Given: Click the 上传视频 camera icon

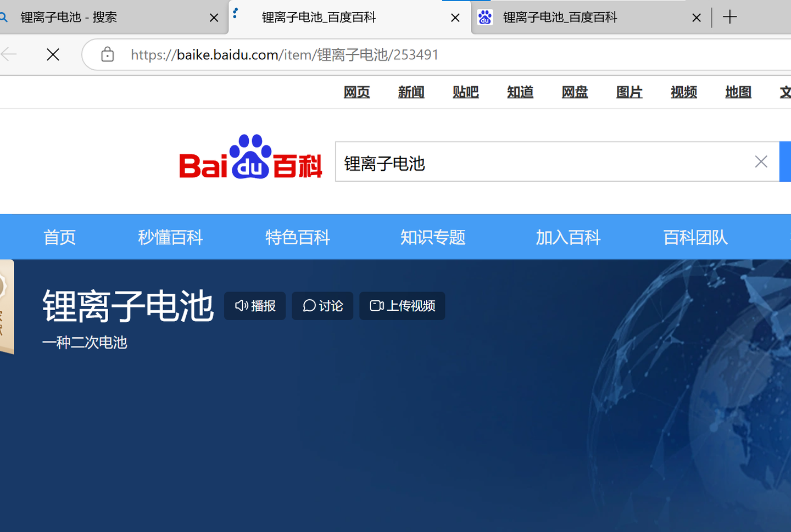Looking at the screenshot, I should pyautogui.click(x=376, y=306).
